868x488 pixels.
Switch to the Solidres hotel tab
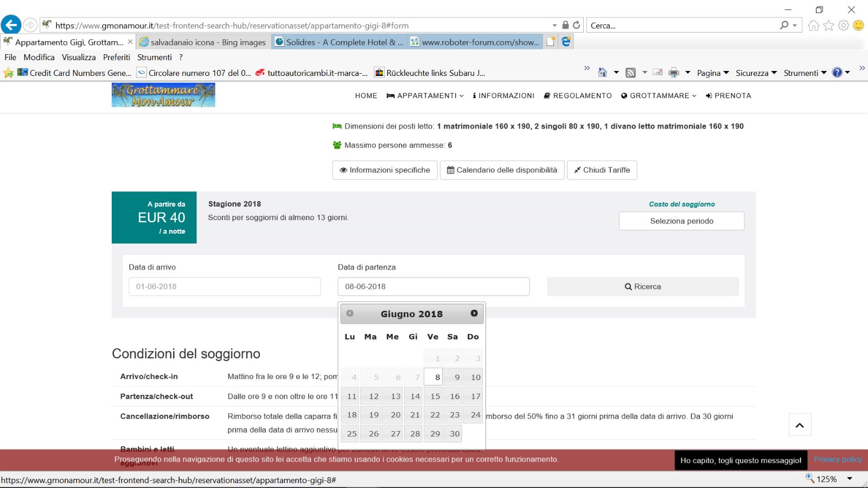(340, 42)
